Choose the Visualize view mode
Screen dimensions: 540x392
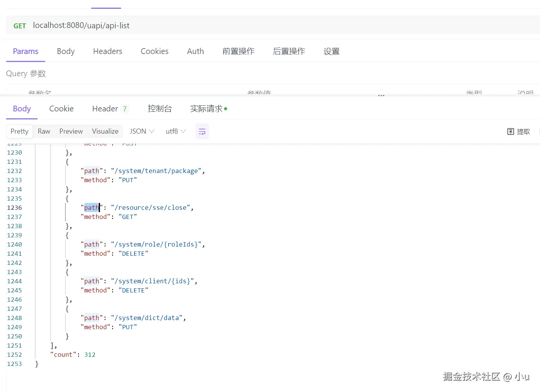pos(105,131)
